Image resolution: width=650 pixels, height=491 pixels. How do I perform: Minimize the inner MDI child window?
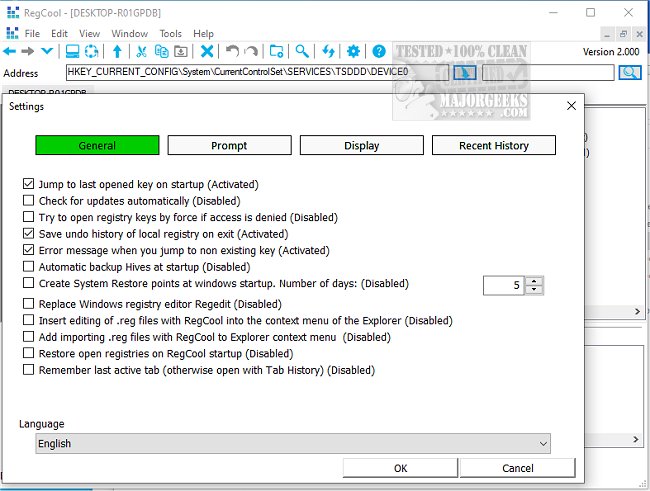point(607,34)
